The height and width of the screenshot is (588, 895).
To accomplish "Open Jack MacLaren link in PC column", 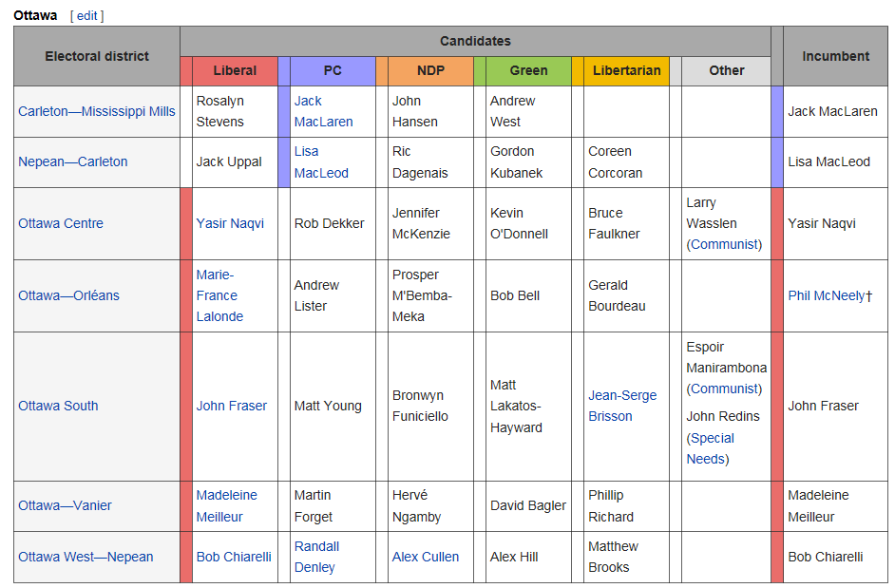I will (323, 111).
